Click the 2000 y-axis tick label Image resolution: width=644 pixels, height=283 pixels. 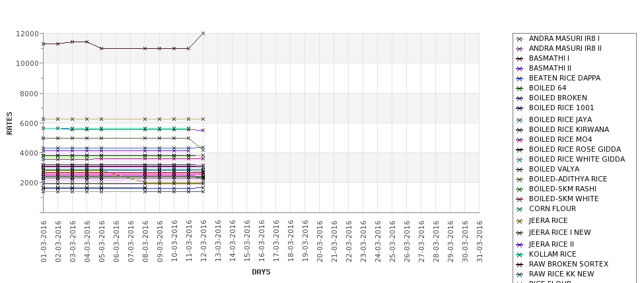click(x=29, y=183)
